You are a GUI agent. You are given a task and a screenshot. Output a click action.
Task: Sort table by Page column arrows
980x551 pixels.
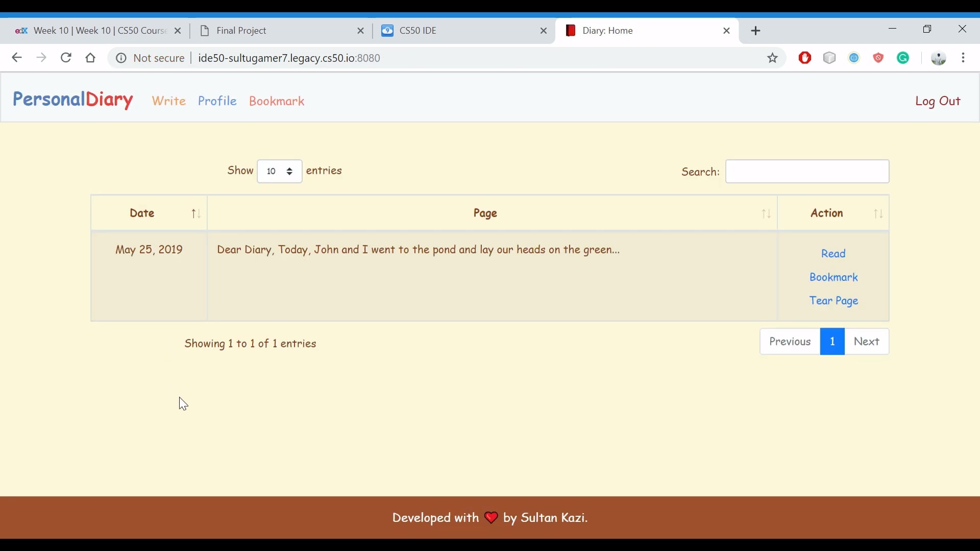coord(767,214)
